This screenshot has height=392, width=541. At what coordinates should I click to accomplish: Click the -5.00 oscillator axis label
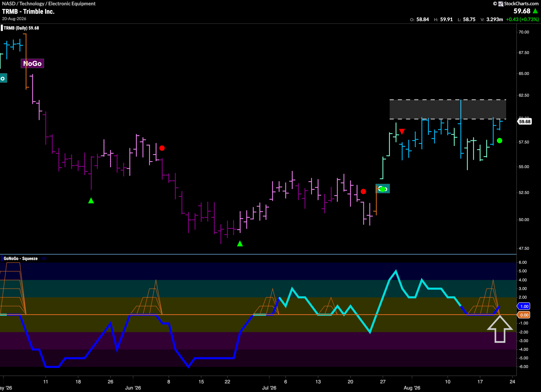click(523, 358)
